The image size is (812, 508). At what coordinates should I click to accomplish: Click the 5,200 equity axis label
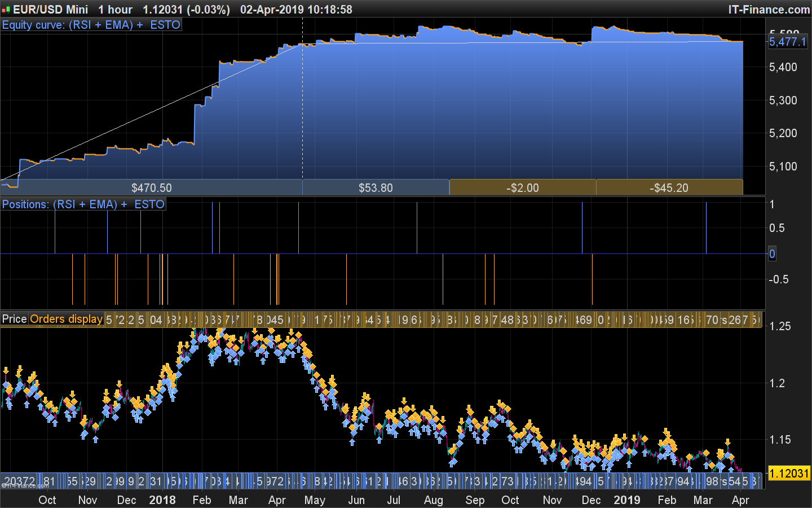click(783, 133)
